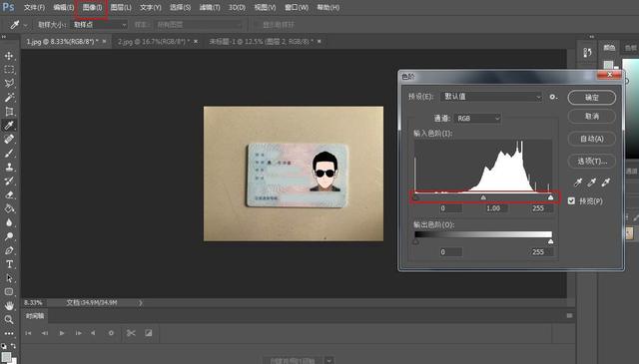639x364 pixels.
Task: Switch to the 2.jpg document tab
Action: coord(153,42)
